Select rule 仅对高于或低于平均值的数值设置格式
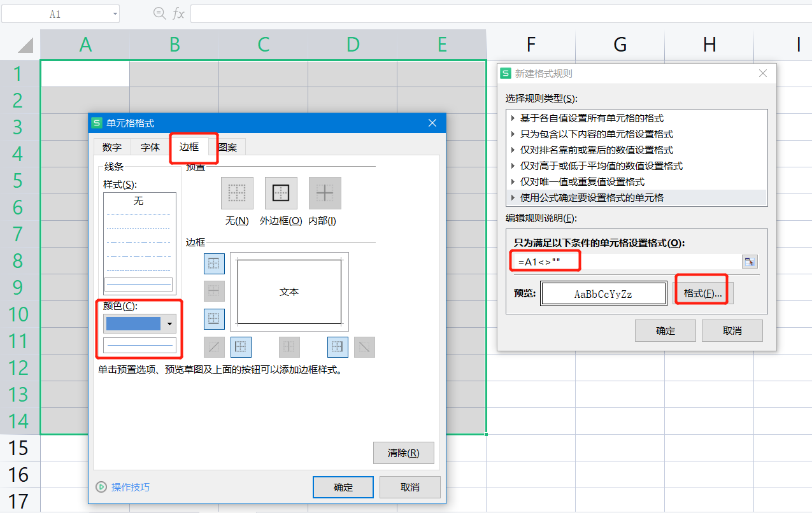The width and height of the screenshot is (812, 513). (x=637, y=165)
